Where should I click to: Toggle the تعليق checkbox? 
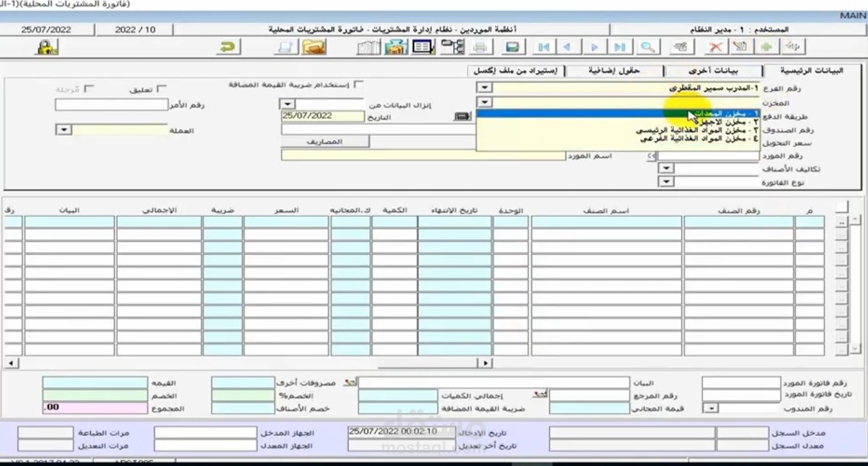pos(161,89)
